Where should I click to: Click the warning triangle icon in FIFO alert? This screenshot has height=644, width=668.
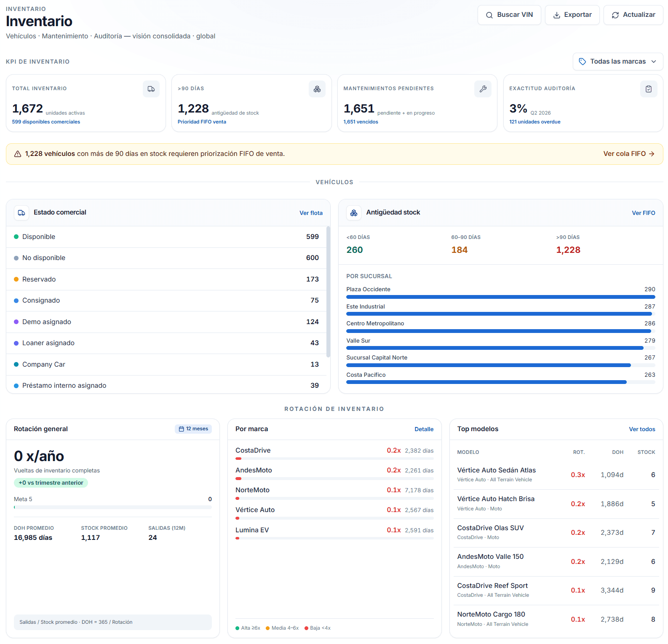click(x=18, y=154)
